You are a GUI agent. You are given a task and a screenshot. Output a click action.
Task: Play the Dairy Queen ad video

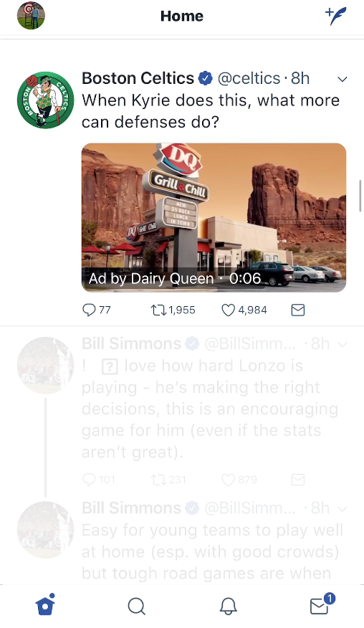point(214,217)
